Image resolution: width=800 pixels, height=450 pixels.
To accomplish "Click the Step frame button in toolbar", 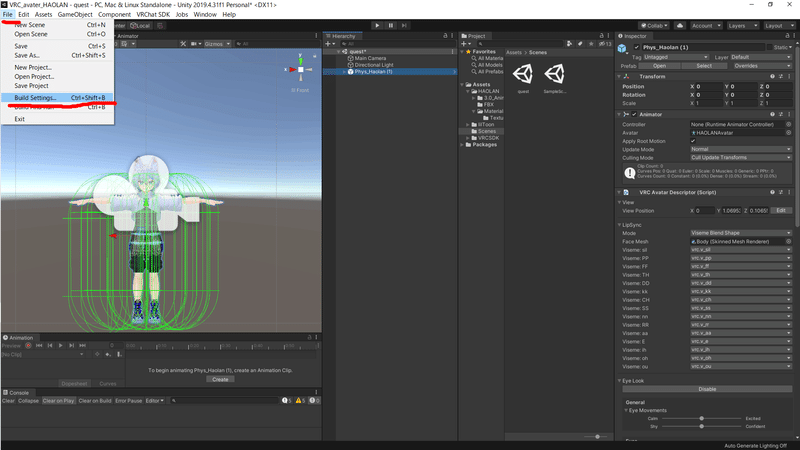I will point(404,26).
